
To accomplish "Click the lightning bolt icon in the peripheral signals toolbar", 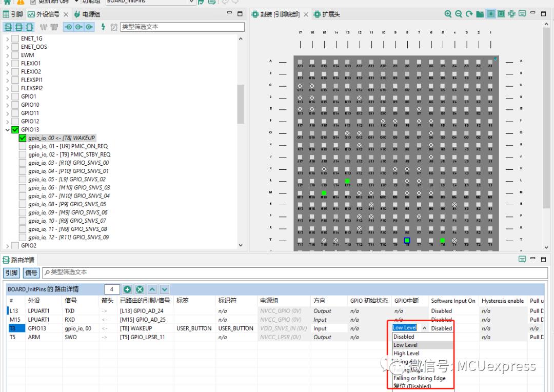I will (x=103, y=27).
